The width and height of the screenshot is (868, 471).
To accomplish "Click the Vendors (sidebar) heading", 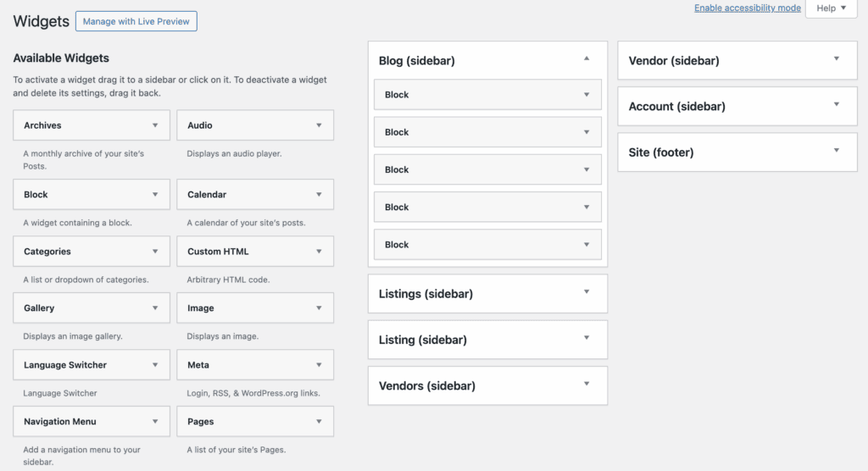I will [427, 385].
